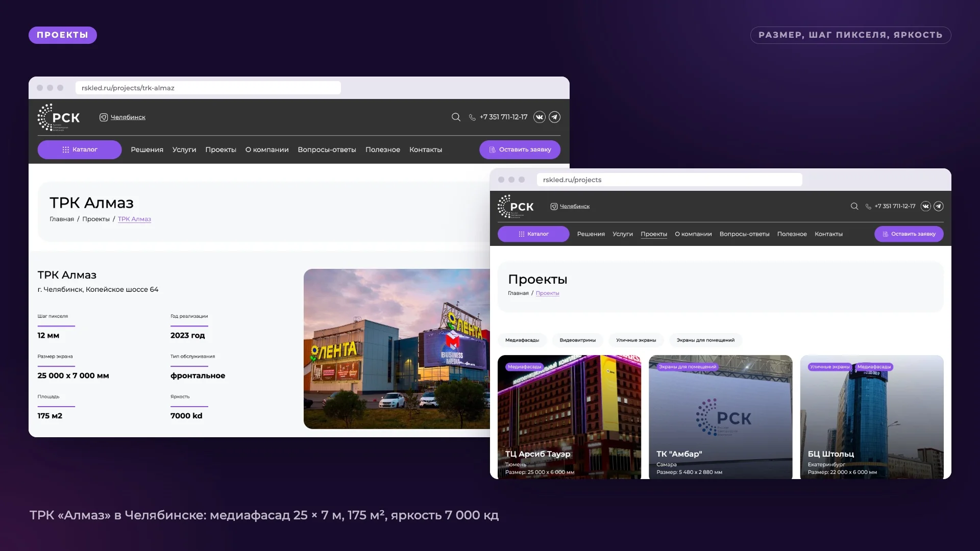Image resolution: width=980 pixels, height=551 pixels.
Task: Click Главная breadcrumb in Projects window
Action: click(x=518, y=293)
